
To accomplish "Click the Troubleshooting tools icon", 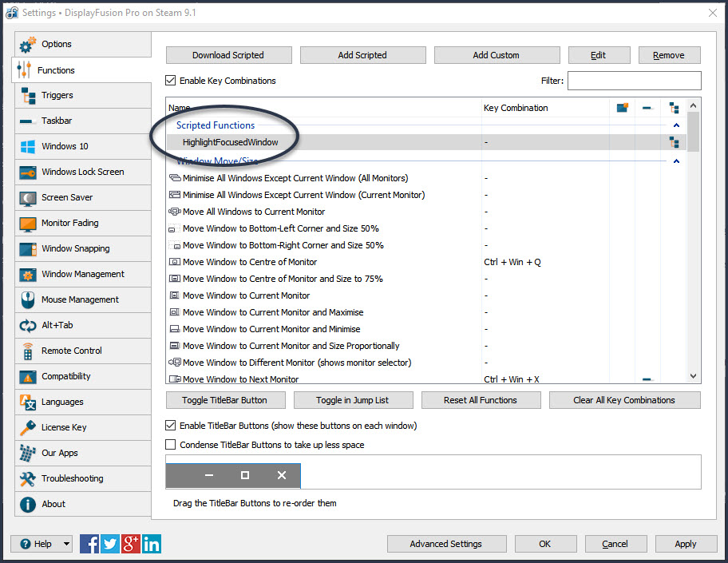I will [28, 479].
